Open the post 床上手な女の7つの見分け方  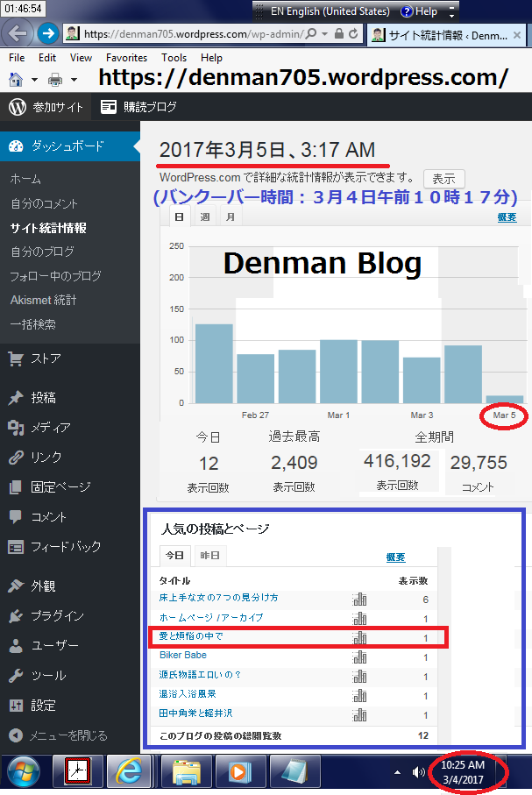click(x=218, y=598)
